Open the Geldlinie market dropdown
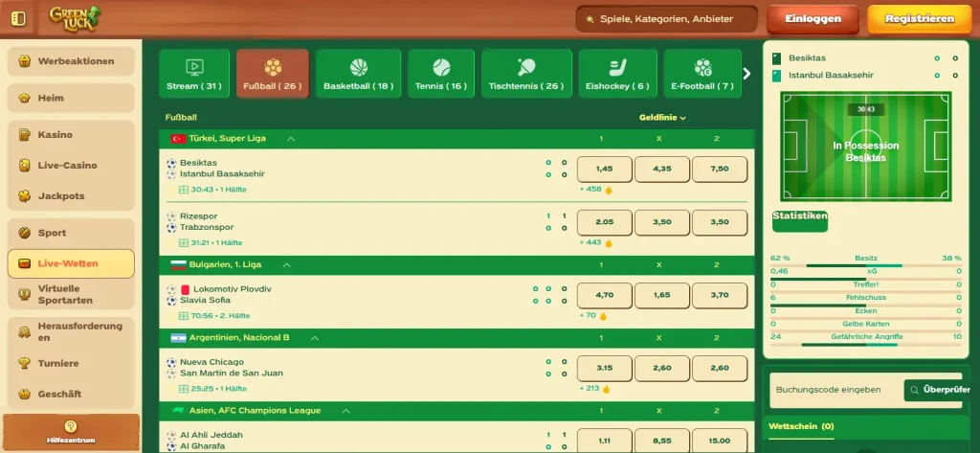 click(662, 118)
